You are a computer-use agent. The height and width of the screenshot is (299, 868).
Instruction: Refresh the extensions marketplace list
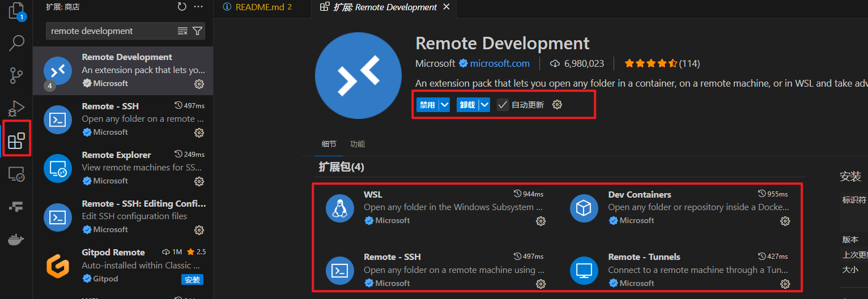click(181, 7)
